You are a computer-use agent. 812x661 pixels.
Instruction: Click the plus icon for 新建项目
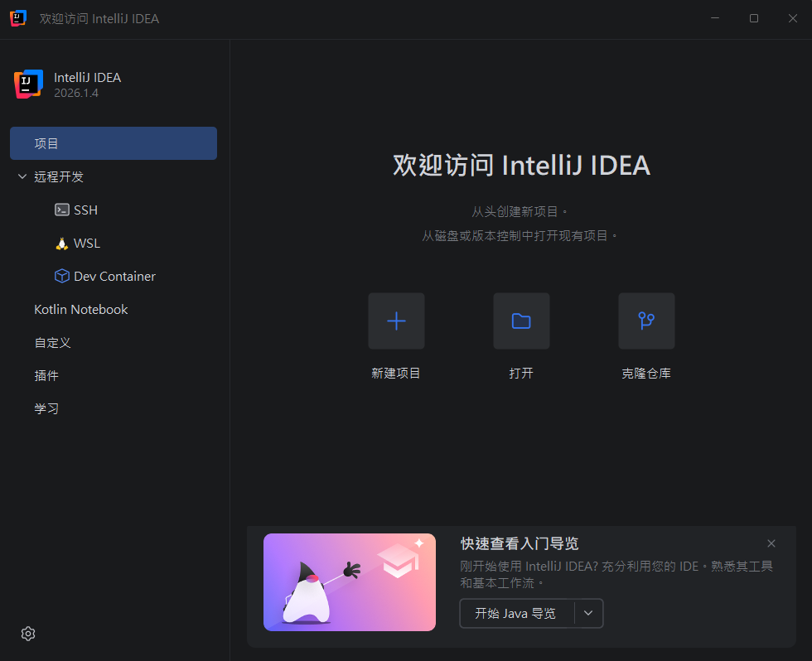coord(396,321)
